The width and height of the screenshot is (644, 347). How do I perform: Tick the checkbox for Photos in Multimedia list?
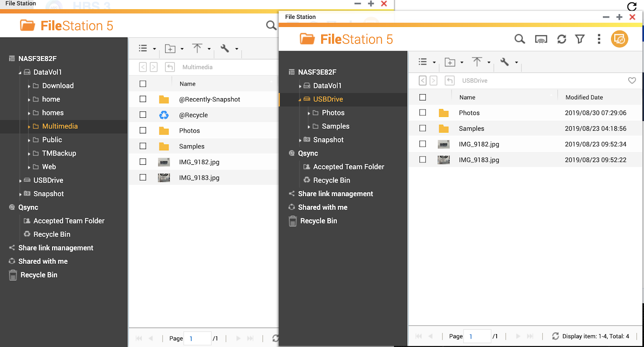(143, 130)
